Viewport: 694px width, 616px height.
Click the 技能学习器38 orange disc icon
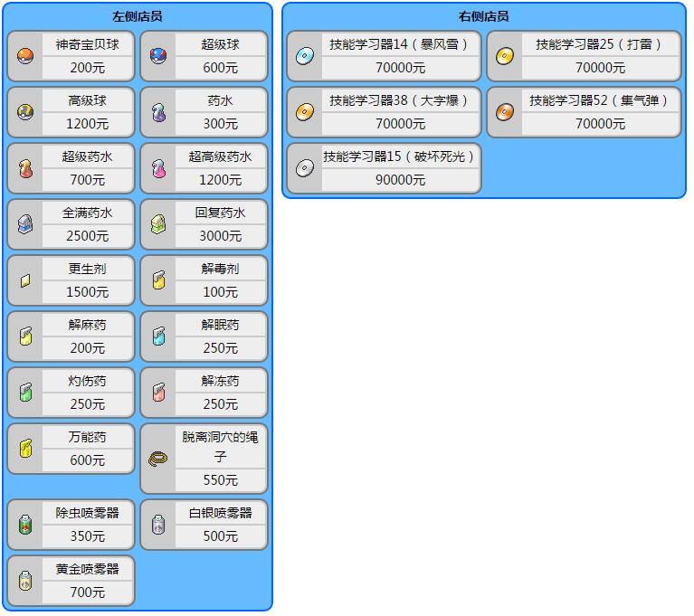pyautogui.click(x=305, y=112)
